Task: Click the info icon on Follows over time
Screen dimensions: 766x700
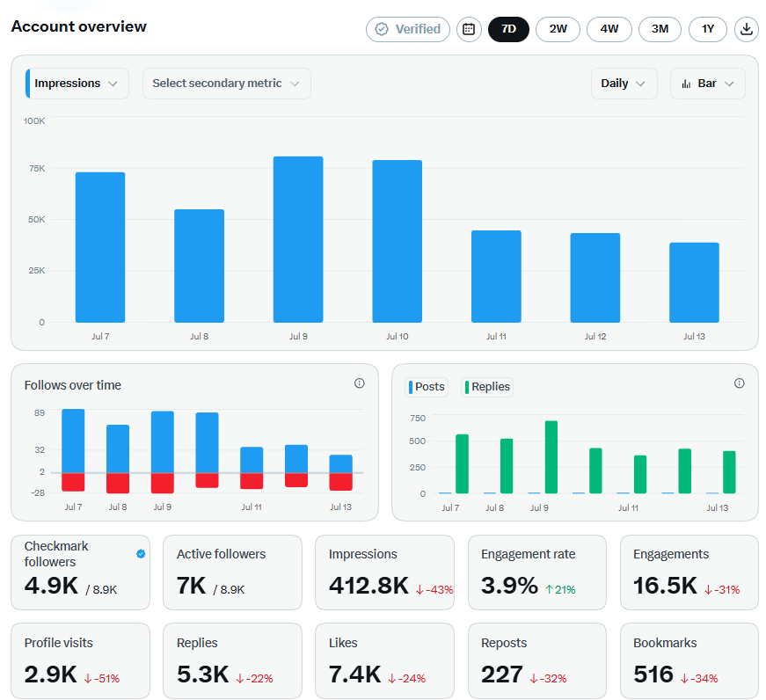Action: coord(359,383)
